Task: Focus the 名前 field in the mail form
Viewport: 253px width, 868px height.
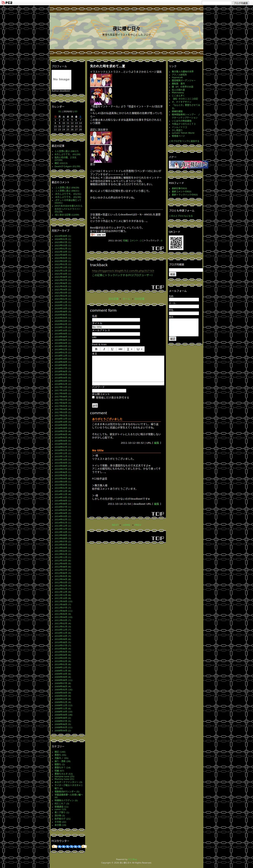Action: coord(184,300)
